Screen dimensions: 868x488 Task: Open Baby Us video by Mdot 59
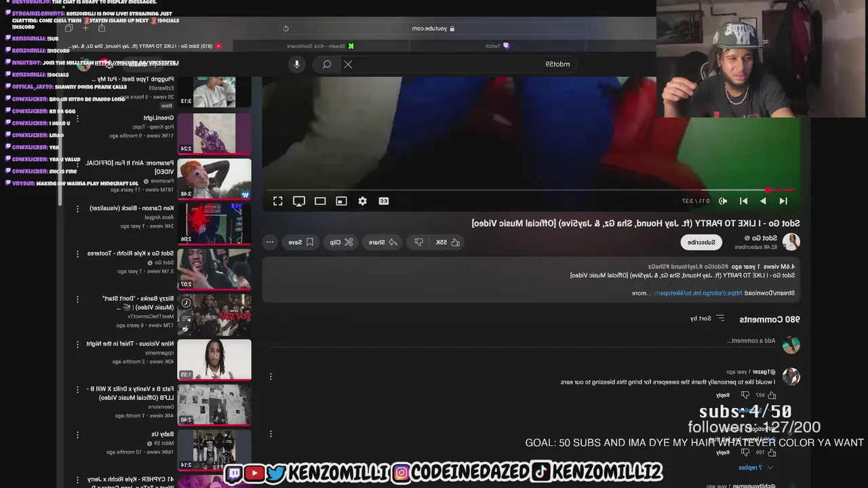pos(214,449)
